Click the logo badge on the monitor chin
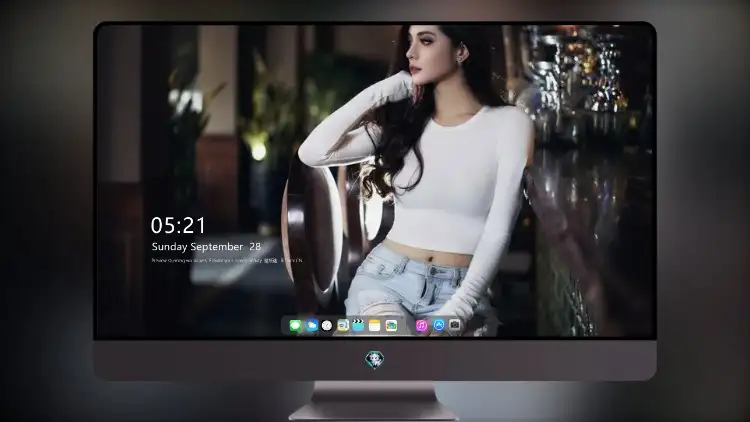Screen dimensions: 750x422 pyautogui.click(x=375, y=359)
